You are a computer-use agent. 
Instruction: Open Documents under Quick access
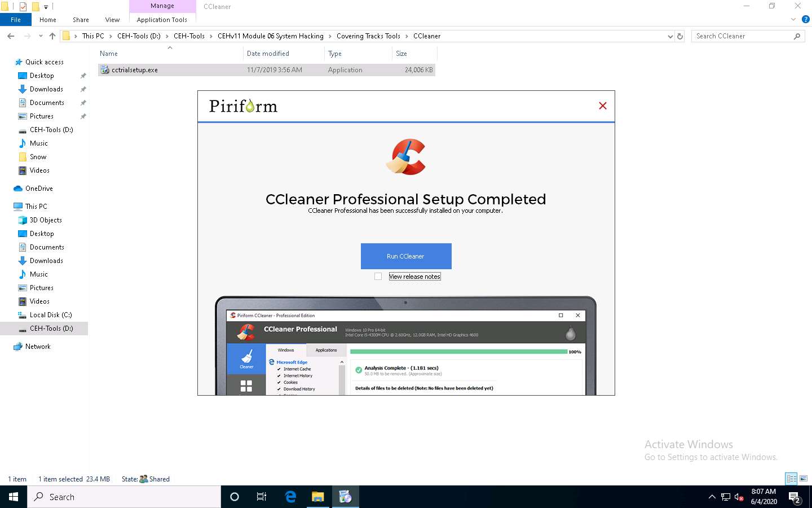click(47, 103)
